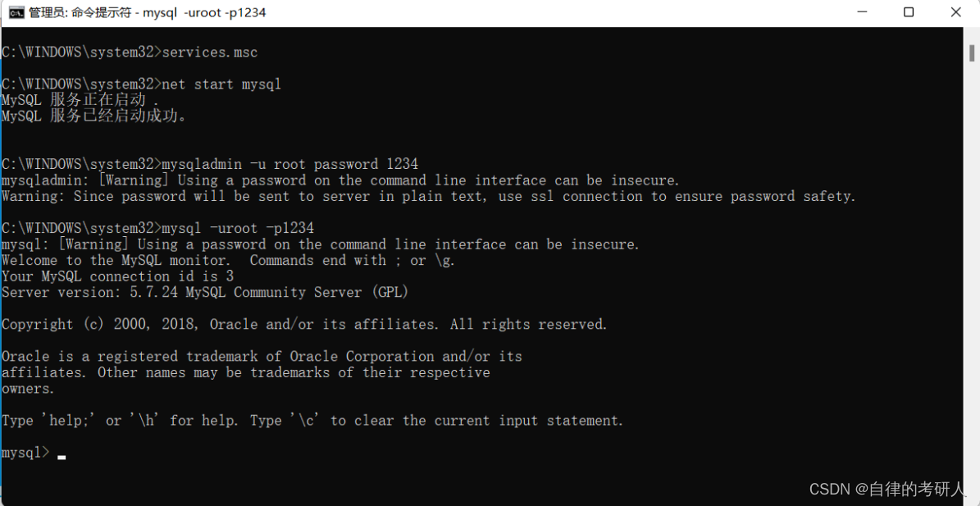Click the connection id is 3 text

(x=115, y=276)
